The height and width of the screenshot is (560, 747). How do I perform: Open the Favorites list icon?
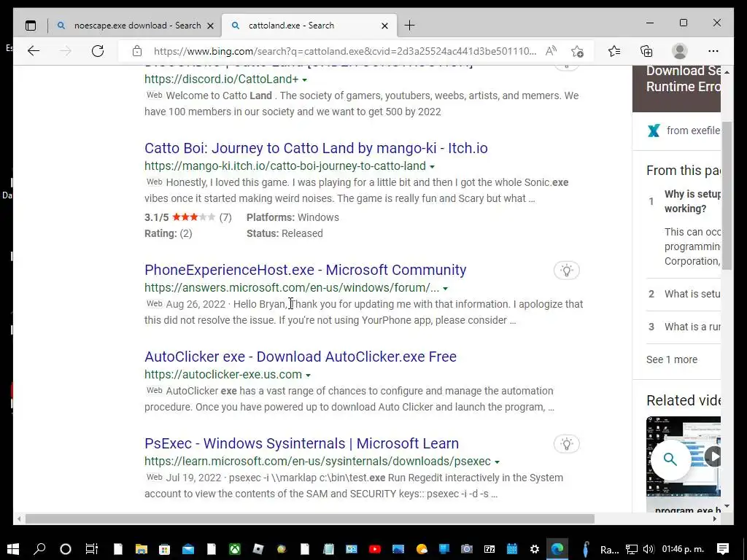[x=614, y=51]
